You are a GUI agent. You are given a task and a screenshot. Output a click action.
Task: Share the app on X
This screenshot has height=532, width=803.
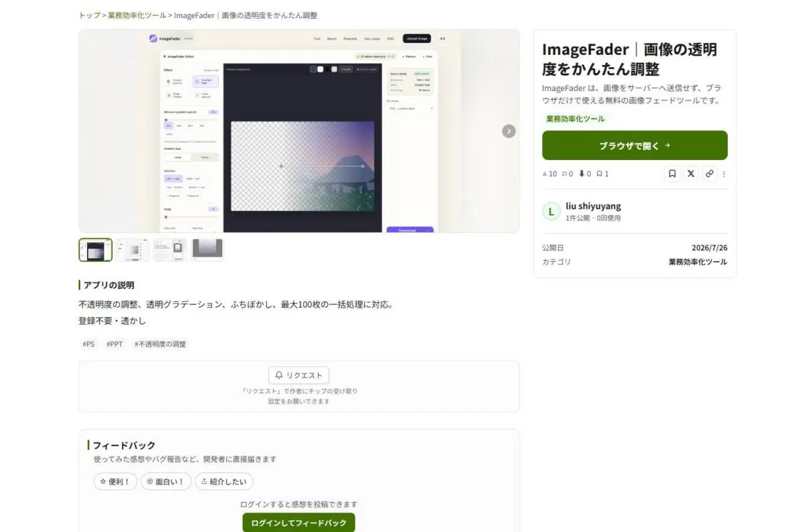[691, 173]
